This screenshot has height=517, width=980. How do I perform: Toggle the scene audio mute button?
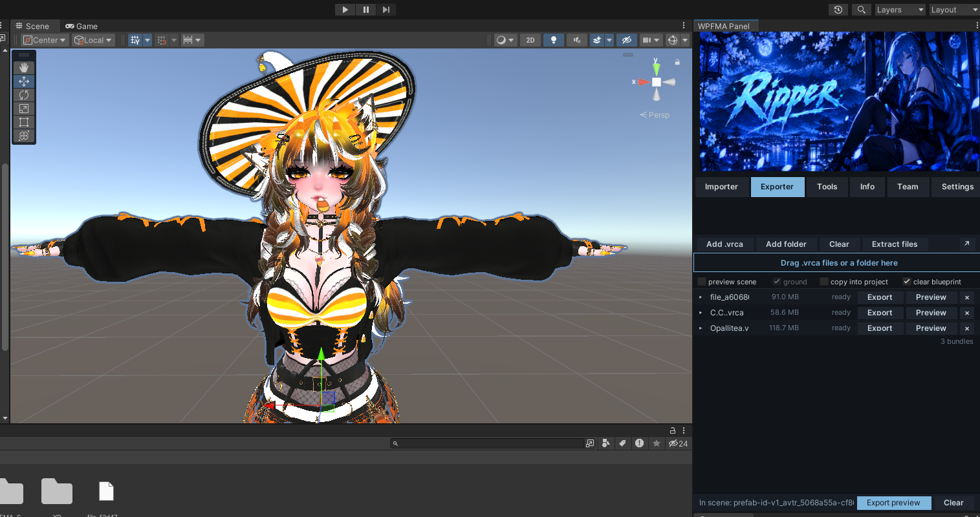pos(577,40)
